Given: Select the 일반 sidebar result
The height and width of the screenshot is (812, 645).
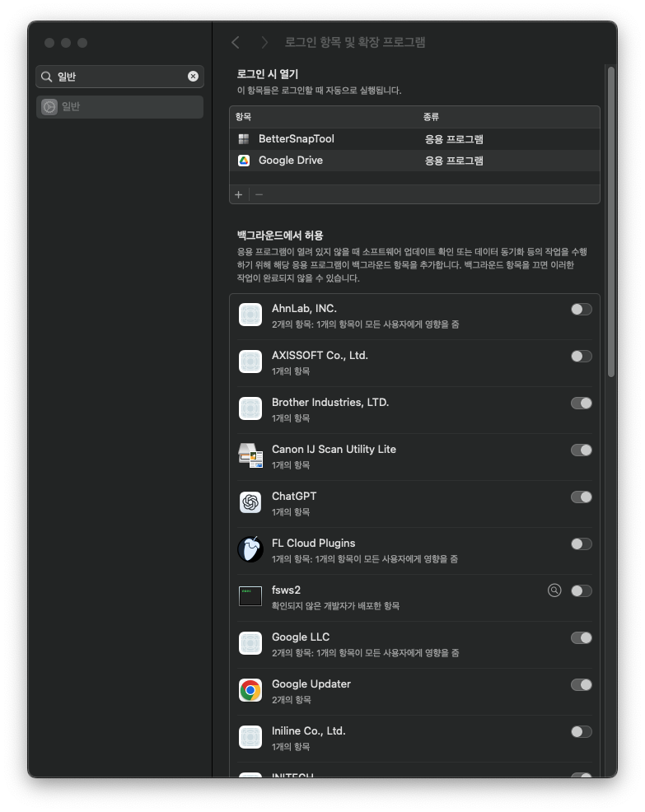Looking at the screenshot, I should coord(119,107).
